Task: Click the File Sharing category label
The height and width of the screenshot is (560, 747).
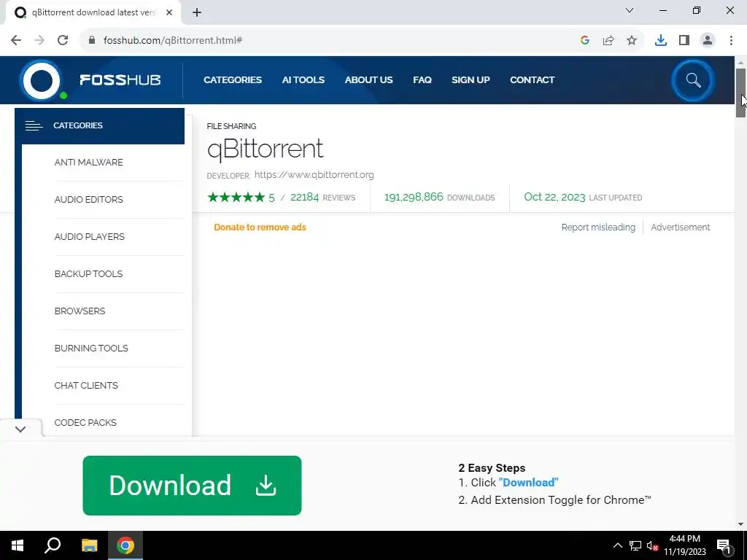Action: (231, 126)
